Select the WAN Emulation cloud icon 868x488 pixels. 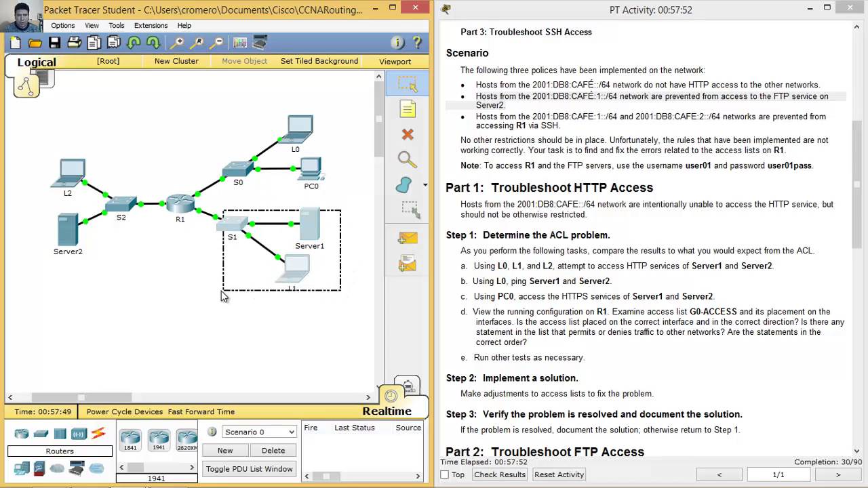tap(57, 468)
